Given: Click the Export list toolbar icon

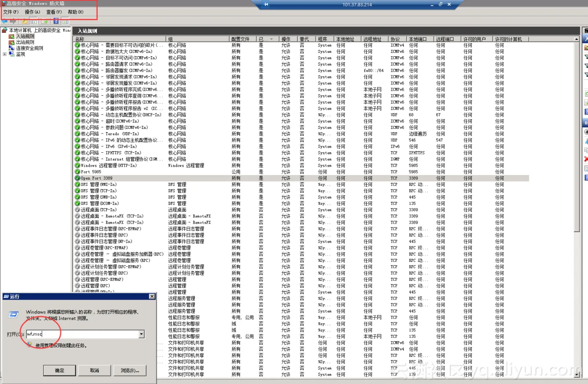Looking at the screenshot, I should (x=45, y=21).
